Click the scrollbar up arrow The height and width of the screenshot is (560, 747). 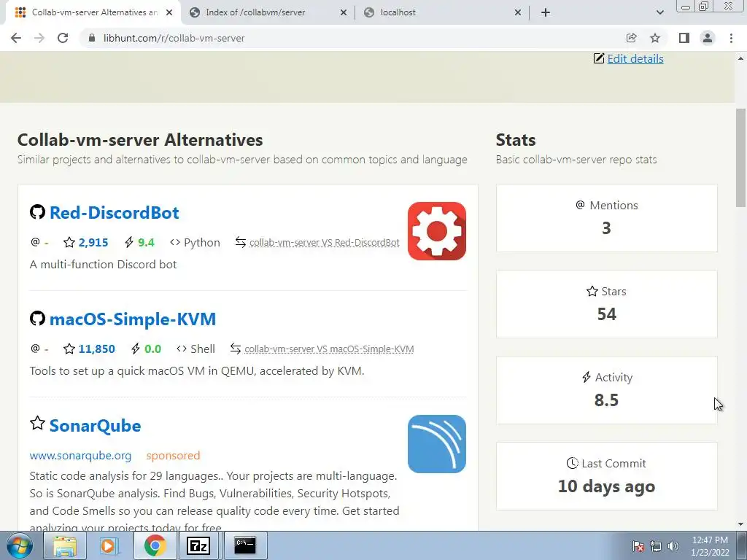(740, 58)
